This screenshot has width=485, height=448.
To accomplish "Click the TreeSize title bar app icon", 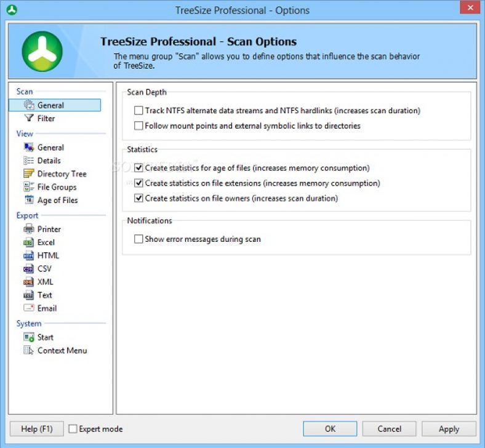I will point(12,10).
